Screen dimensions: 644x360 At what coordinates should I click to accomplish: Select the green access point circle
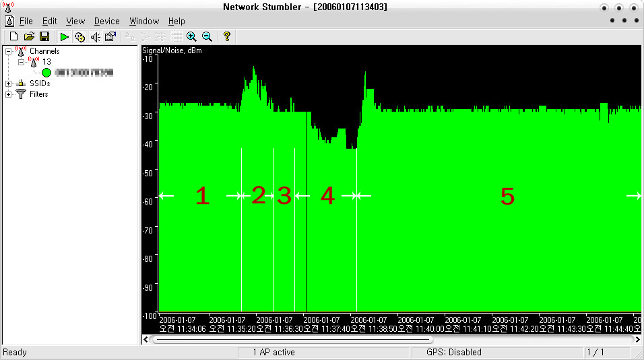pos(46,73)
